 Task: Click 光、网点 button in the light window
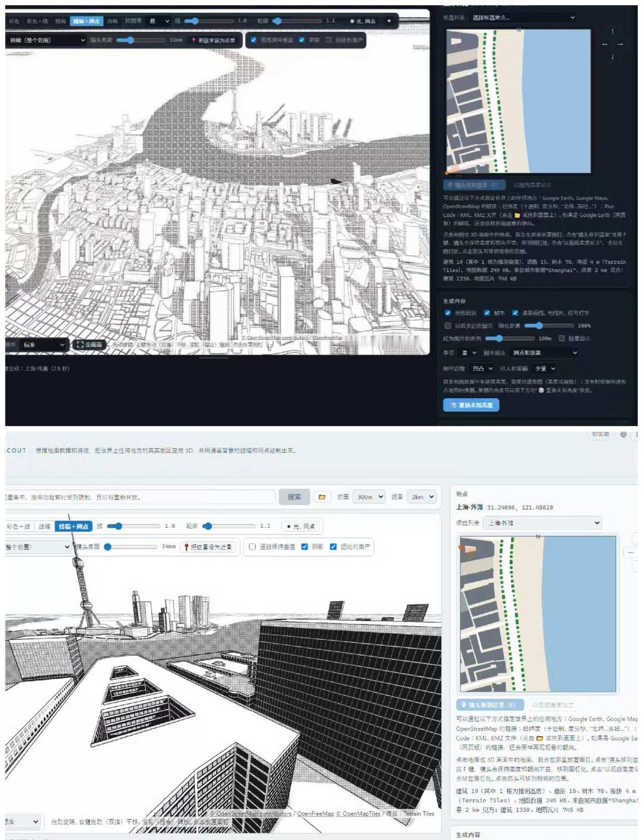(x=301, y=526)
